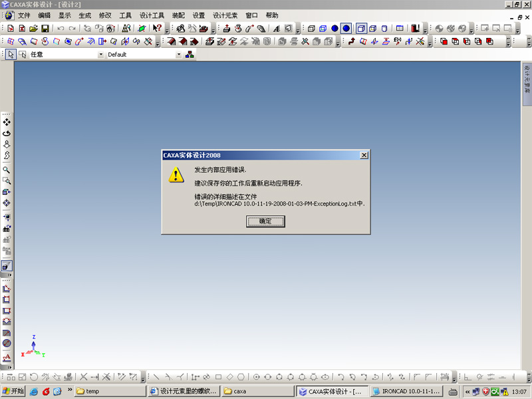
Task: Open the 文件 menu
Action: tap(24, 15)
